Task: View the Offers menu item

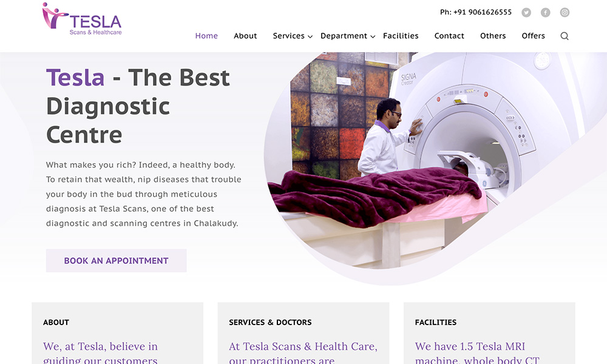Action: (533, 36)
